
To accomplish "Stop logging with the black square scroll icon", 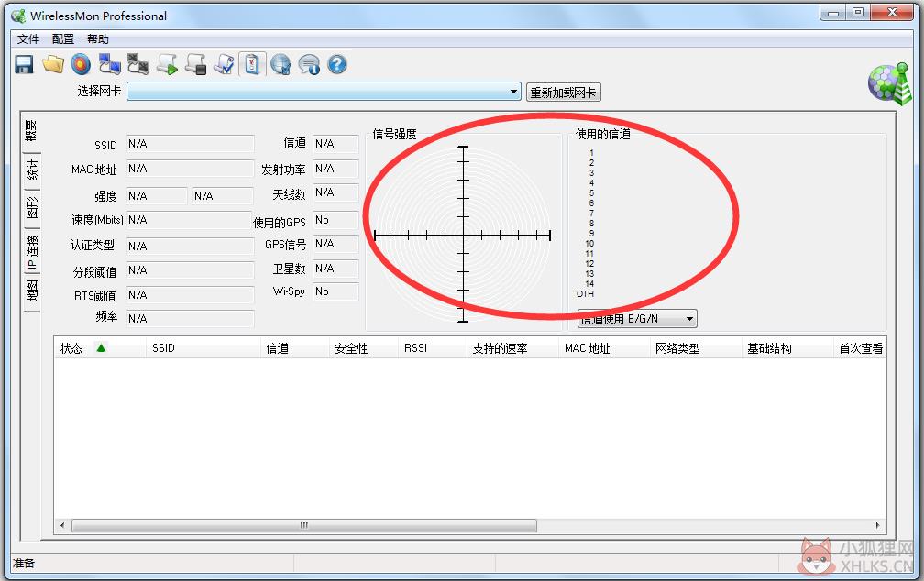I will click(x=195, y=64).
